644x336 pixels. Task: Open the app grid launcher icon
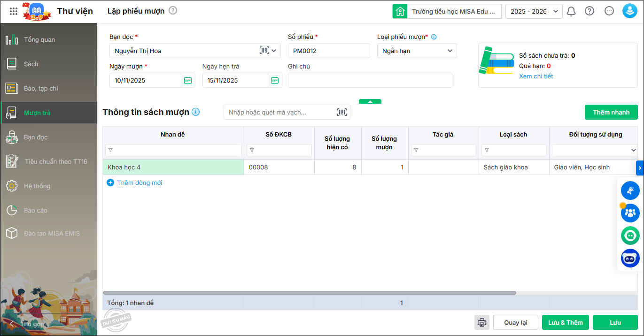(x=14, y=11)
